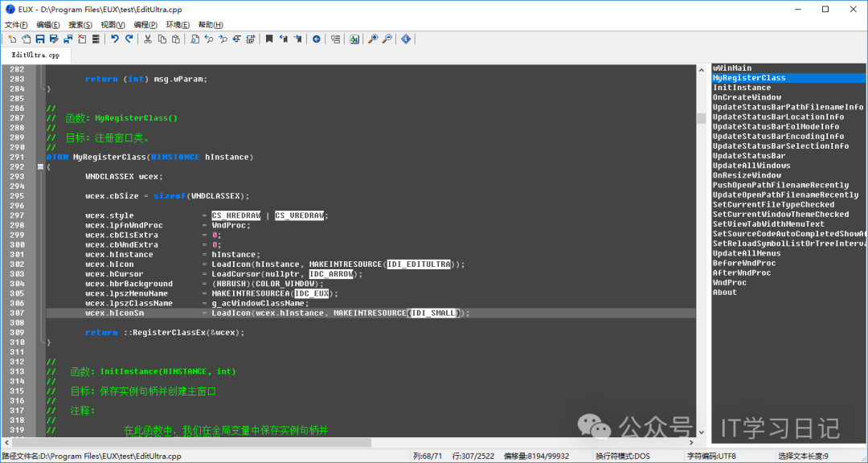Click the Redo arrow icon
Viewport: 868px width, 463px height.
pos(129,39)
